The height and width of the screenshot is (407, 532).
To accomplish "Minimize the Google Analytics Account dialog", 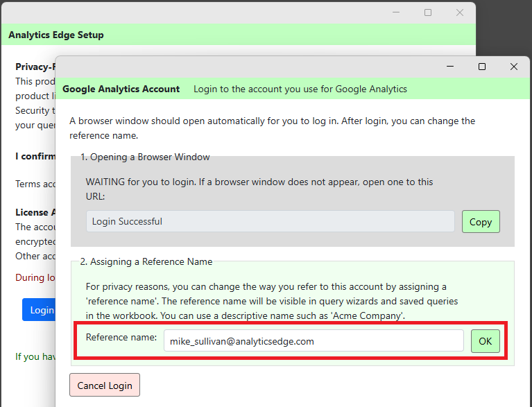I will tap(450, 67).
